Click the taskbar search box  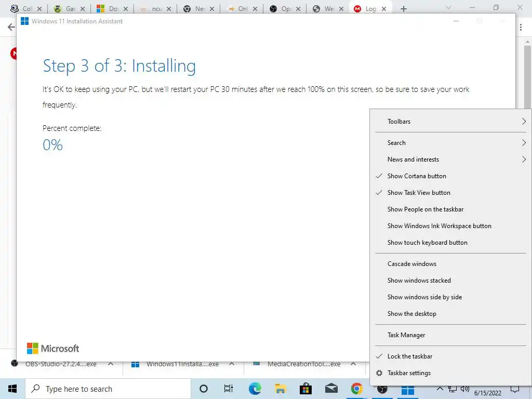pyautogui.click(x=108, y=389)
